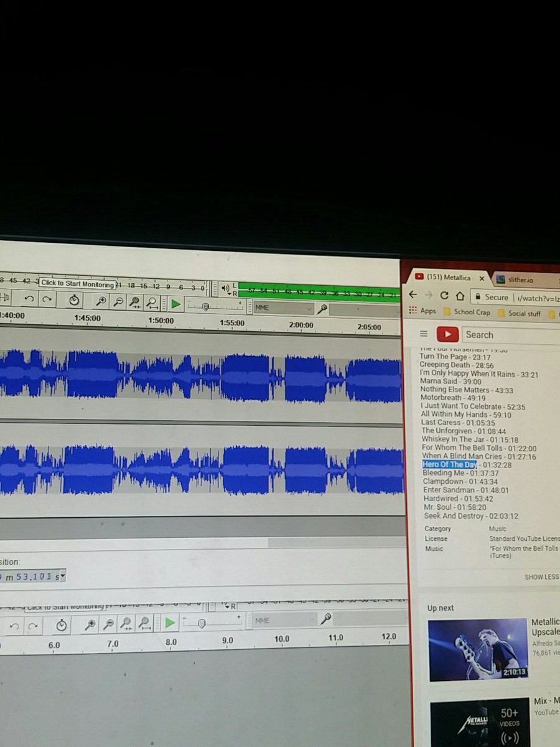560x747 pixels.
Task: Fit project to width in lower Audacity
Action: 144,622
